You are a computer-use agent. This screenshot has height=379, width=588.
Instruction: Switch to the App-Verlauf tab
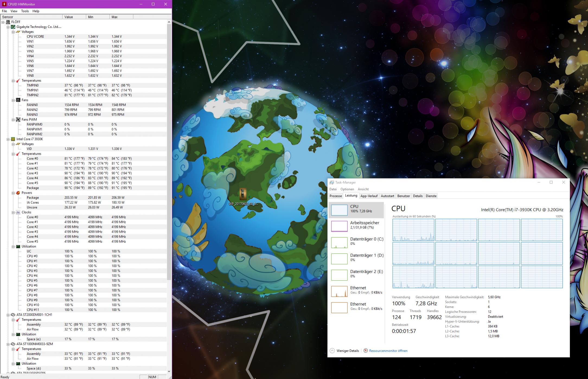coord(369,196)
